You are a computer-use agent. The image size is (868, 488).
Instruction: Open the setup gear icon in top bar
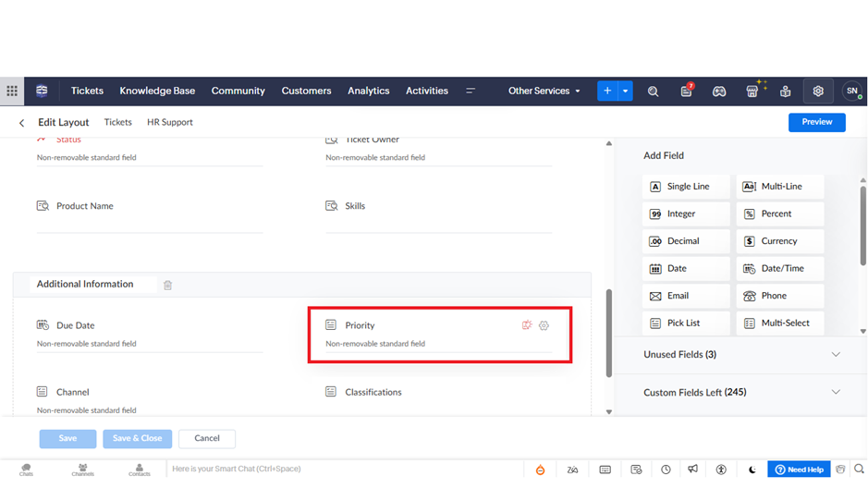(x=818, y=91)
